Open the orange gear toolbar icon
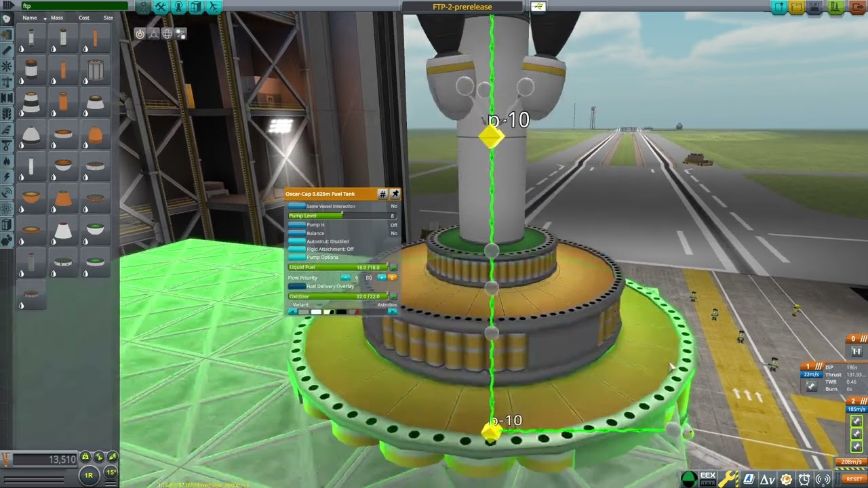868x488 pixels. [786, 479]
